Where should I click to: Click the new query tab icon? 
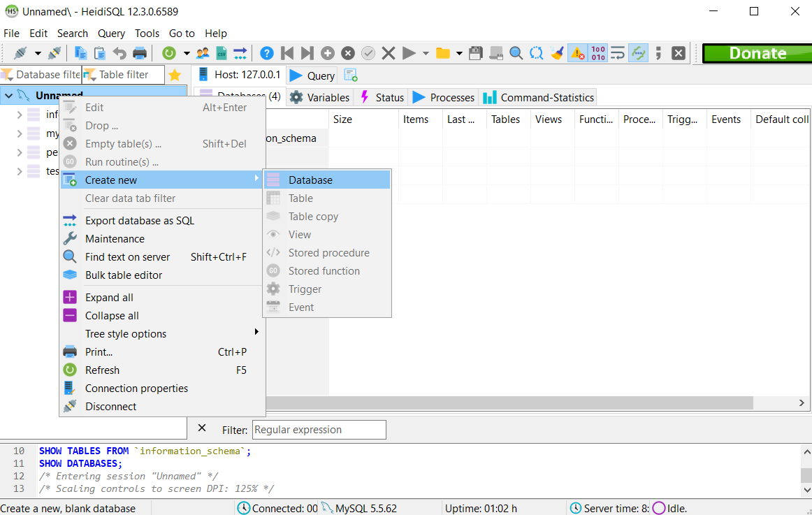[351, 75]
